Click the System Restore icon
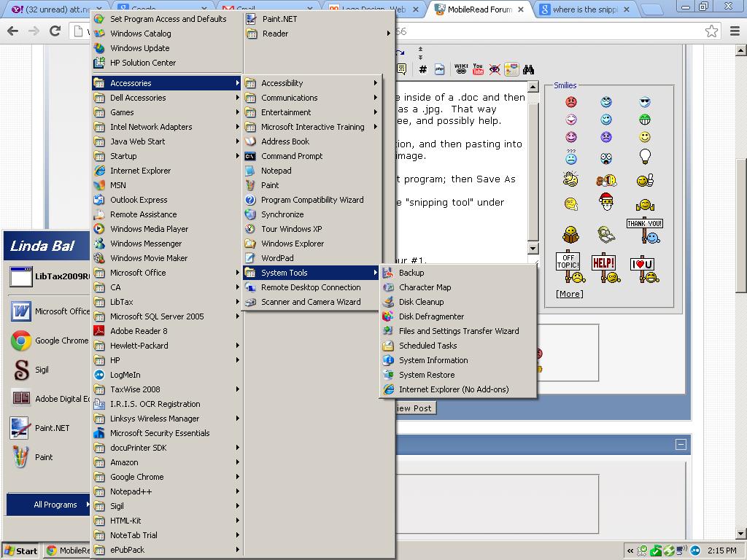Screen dimensions: 747x560 pyautogui.click(x=388, y=375)
